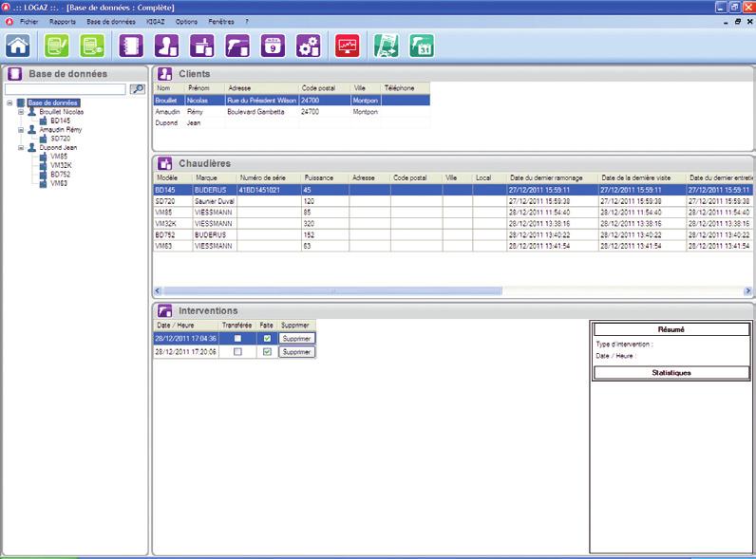Click the right arrow of the Chaudières scrollbar
Image resolution: width=756 pixels, height=559 pixels.
747,291
